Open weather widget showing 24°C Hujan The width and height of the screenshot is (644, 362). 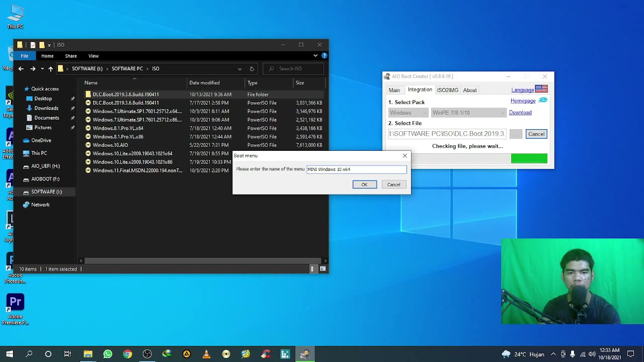[x=523, y=354]
